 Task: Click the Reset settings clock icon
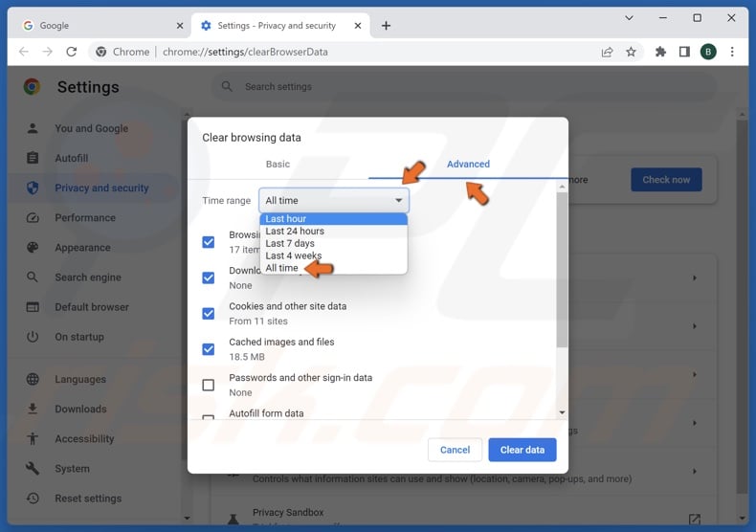33,498
